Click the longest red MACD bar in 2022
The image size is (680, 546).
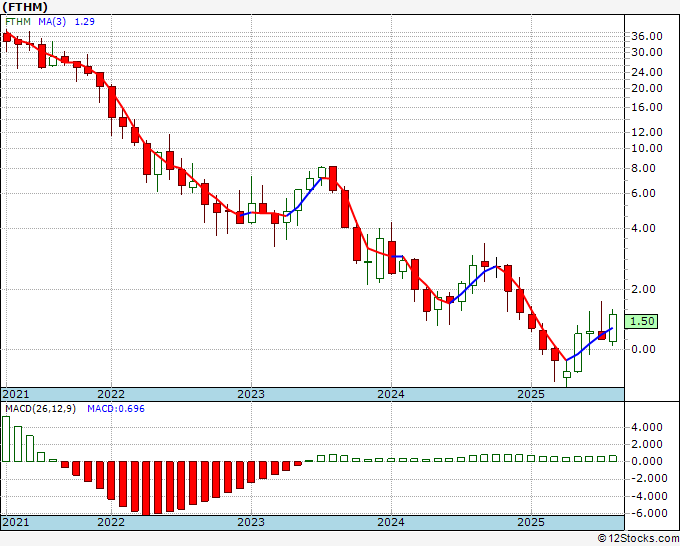146,488
